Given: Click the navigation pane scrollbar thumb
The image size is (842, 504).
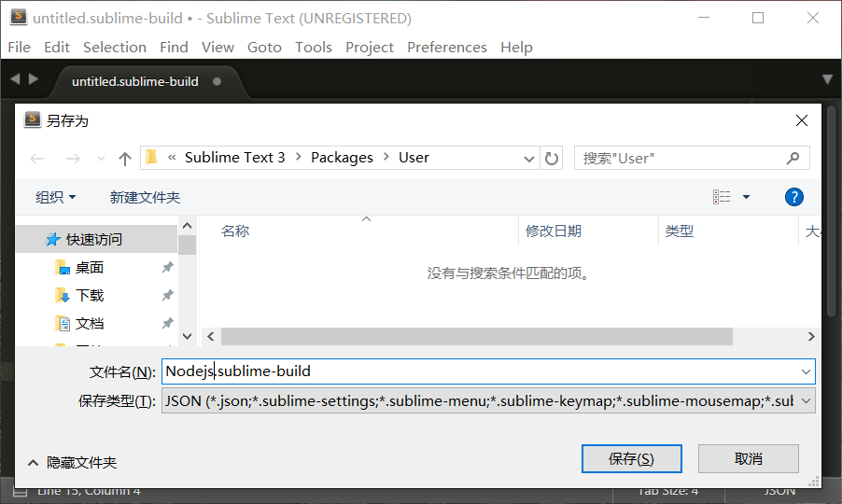Looking at the screenshot, I should point(187,245).
